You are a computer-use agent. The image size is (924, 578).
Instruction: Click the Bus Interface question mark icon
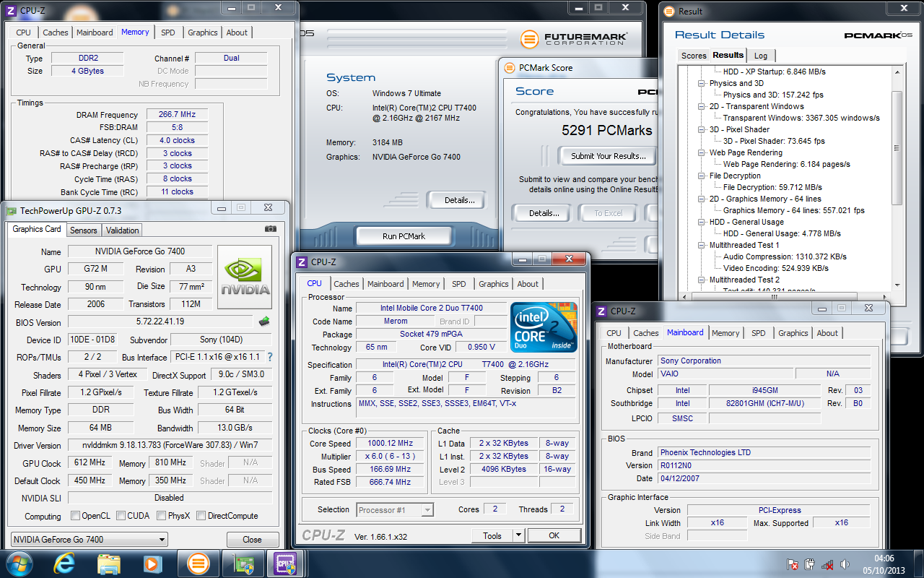click(x=270, y=357)
